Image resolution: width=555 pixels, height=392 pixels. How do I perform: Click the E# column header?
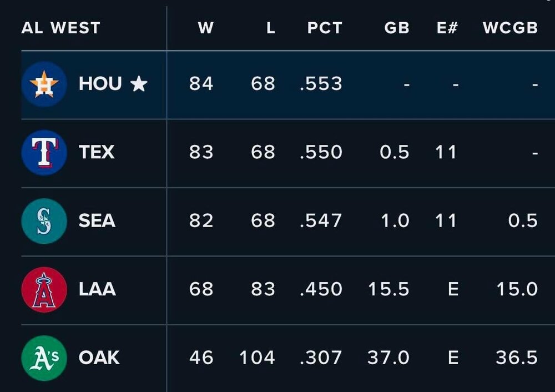pos(447,28)
